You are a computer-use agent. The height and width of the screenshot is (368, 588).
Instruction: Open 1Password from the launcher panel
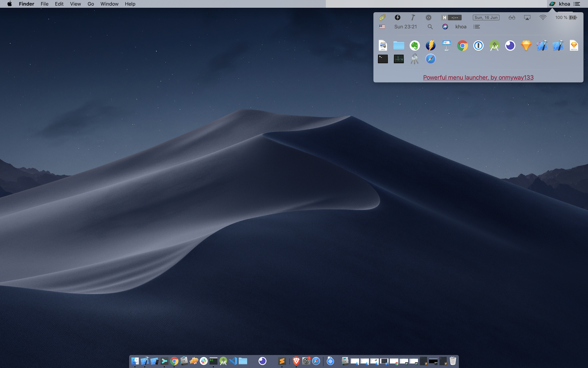point(478,46)
